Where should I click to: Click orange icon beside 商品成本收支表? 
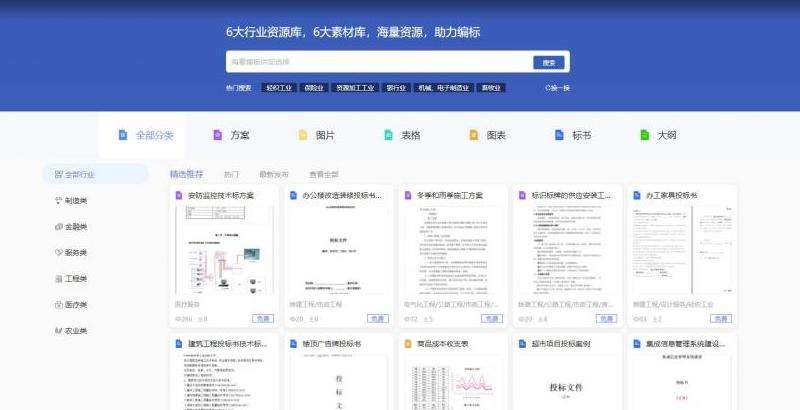(408, 344)
